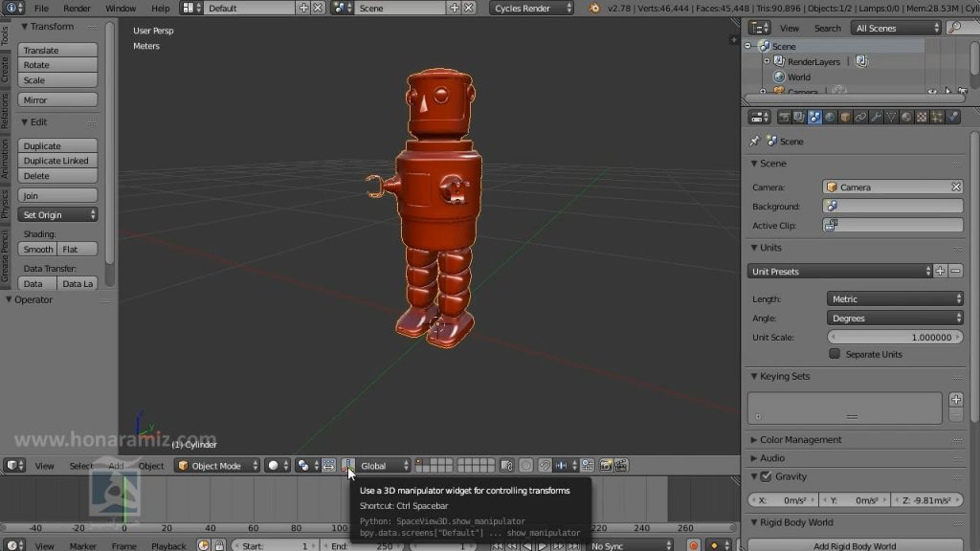Click the outliner search magnifier icon
The image size is (980, 551).
tap(954, 28)
